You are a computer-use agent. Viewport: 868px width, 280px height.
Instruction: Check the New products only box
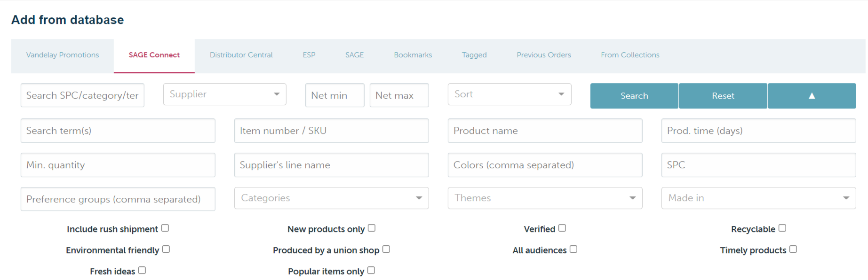[372, 228]
